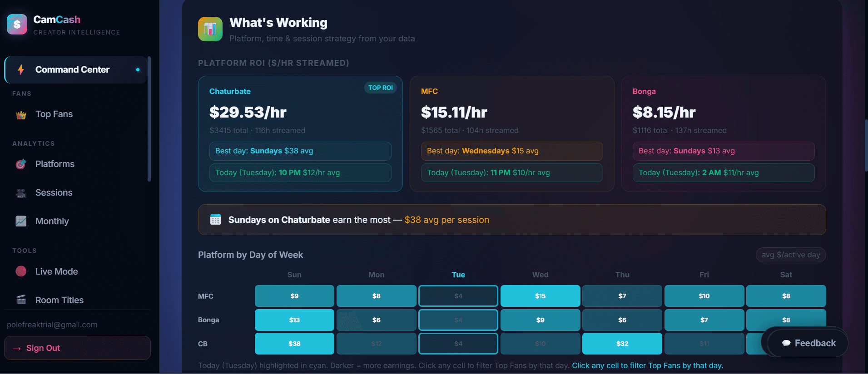
Task: Switch to Live Mode tool
Action: point(76,271)
